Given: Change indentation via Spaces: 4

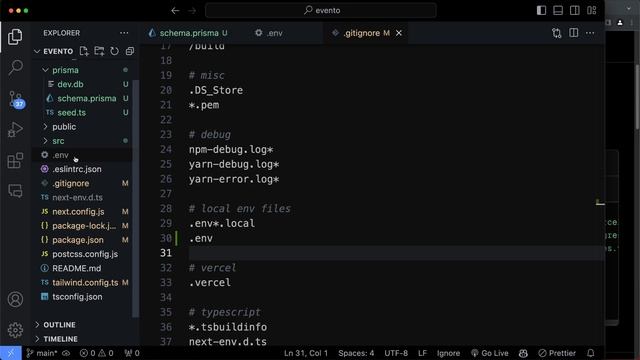Looking at the screenshot, I should 356,353.
